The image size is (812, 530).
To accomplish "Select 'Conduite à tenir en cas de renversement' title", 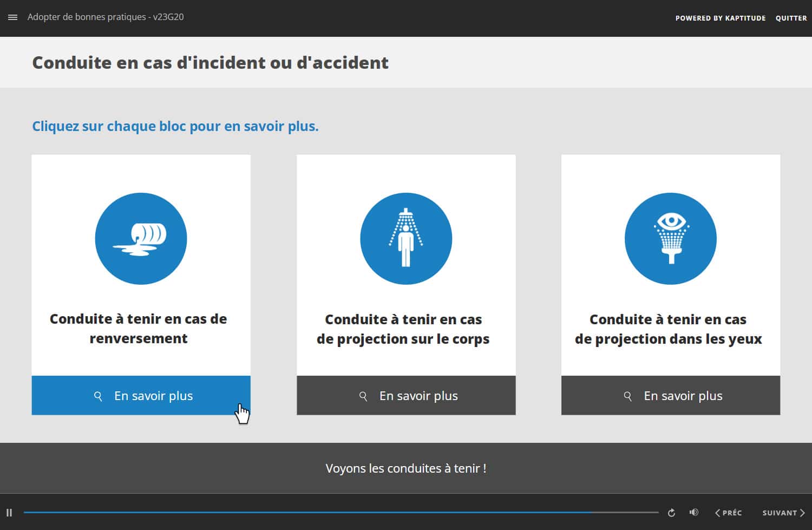I will tap(139, 329).
